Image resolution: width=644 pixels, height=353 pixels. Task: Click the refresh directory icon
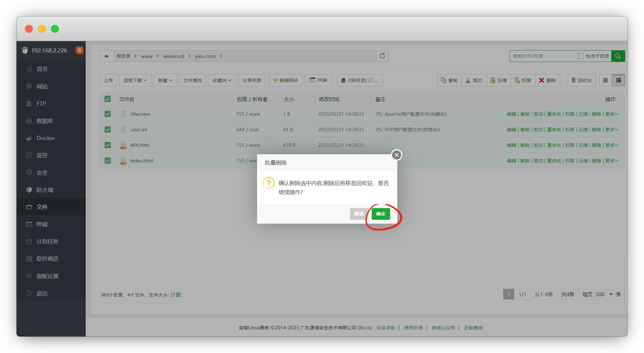[x=382, y=56]
